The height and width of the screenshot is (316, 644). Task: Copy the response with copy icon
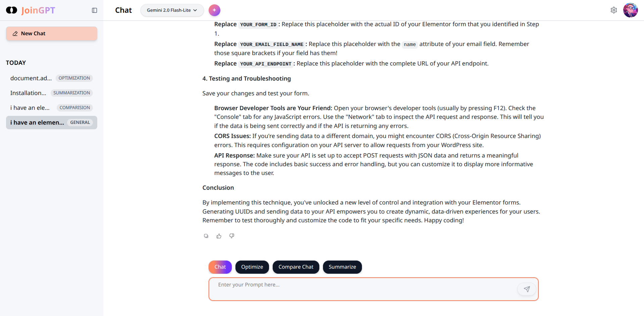(206, 236)
